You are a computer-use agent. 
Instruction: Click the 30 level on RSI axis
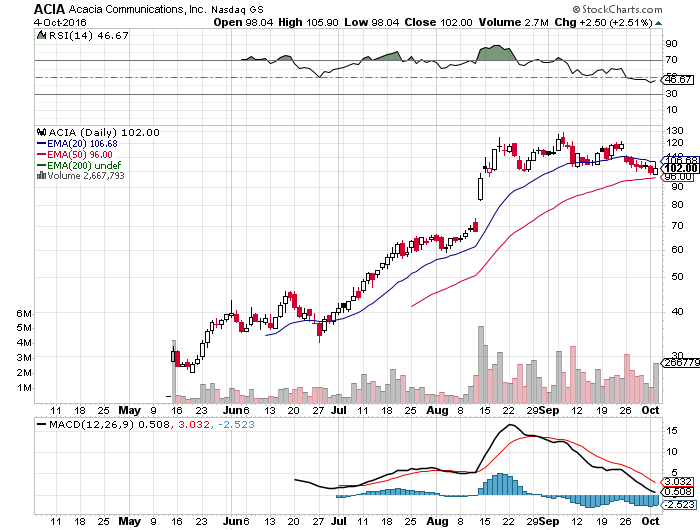[x=671, y=94]
